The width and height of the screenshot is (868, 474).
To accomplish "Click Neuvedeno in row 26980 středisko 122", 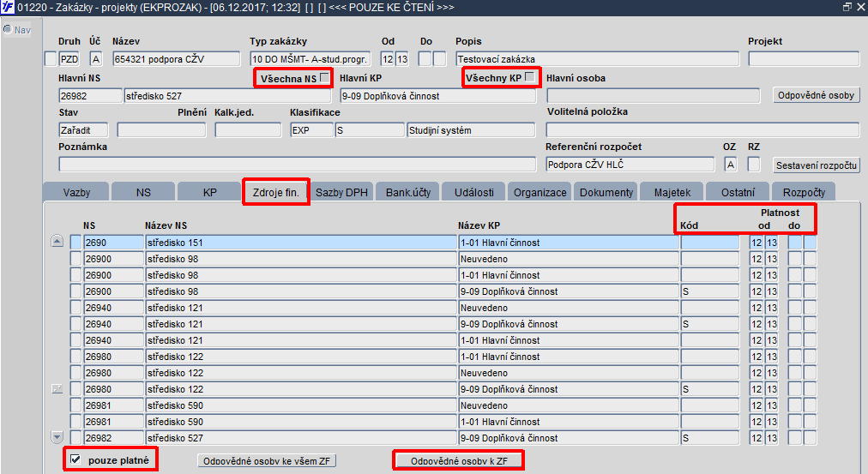I will click(569, 373).
